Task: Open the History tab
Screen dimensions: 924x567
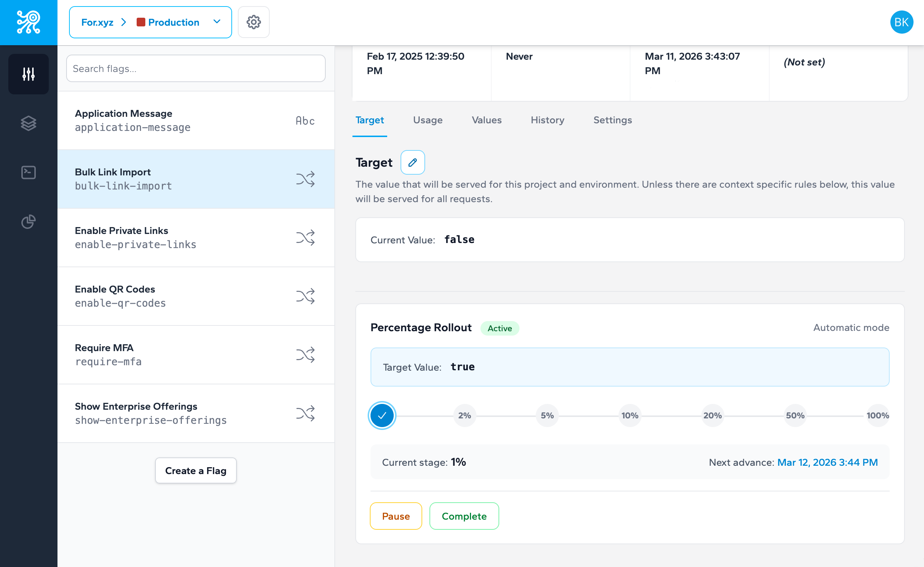Action: point(547,120)
